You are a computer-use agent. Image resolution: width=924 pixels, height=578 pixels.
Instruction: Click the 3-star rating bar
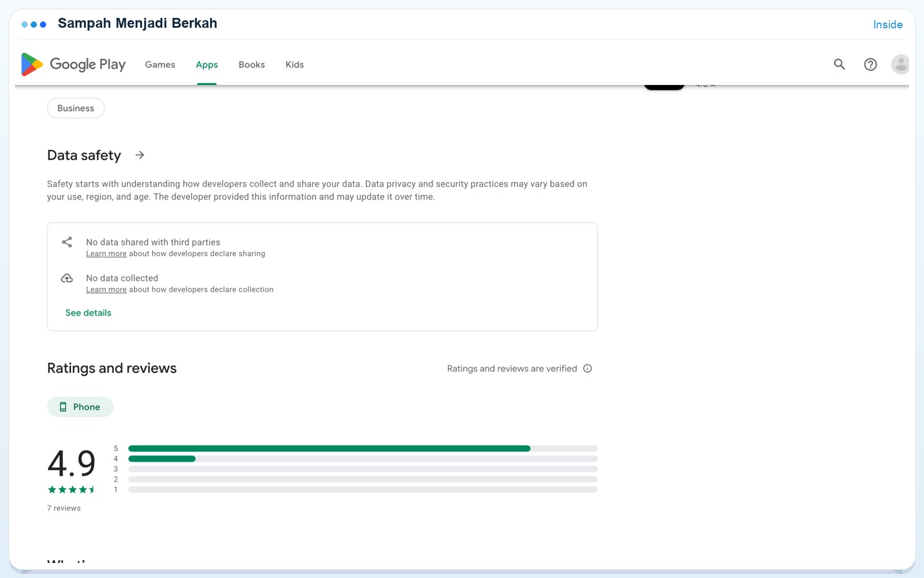pyautogui.click(x=363, y=469)
